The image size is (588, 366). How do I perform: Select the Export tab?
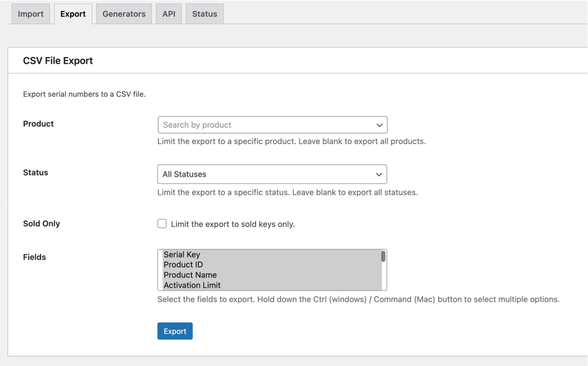tap(73, 14)
